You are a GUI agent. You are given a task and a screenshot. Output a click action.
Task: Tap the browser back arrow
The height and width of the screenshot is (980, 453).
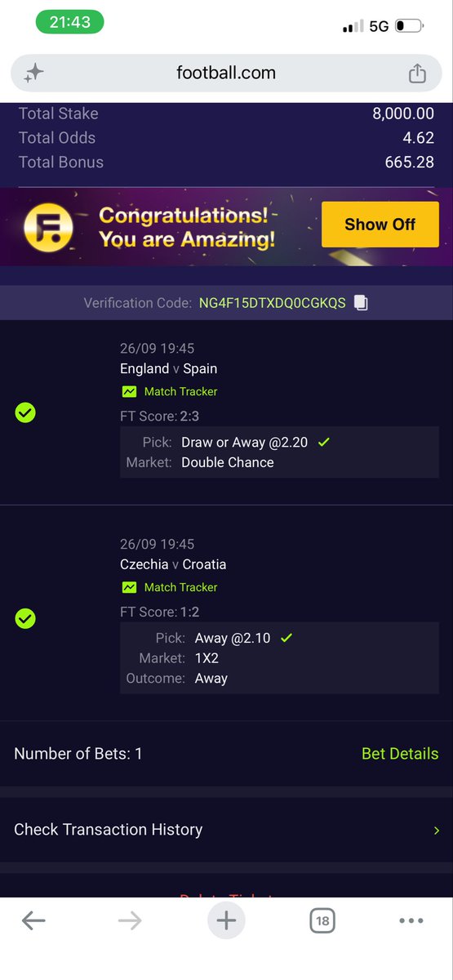pyautogui.click(x=33, y=921)
